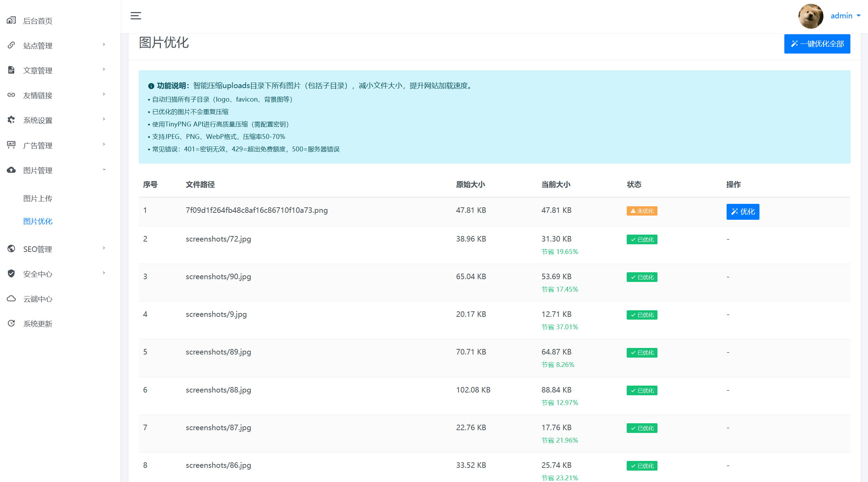
Task: Click the 安全中心 shield icon
Action: pyautogui.click(x=11, y=274)
